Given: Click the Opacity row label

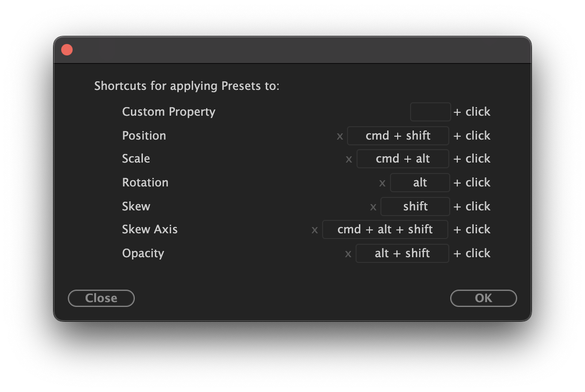Looking at the screenshot, I should tap(143, 253).
